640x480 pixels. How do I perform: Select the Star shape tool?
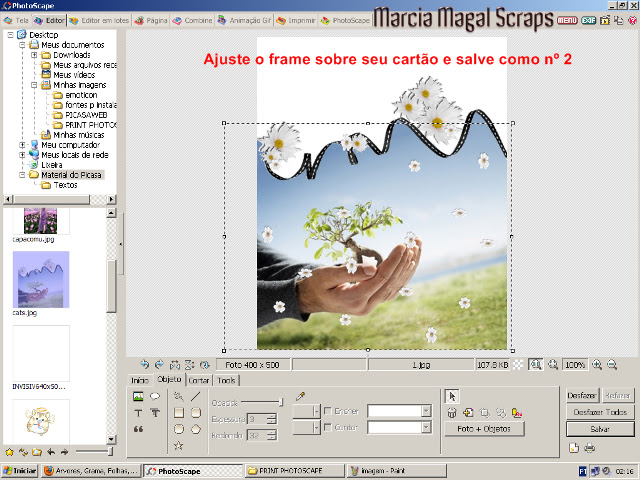178,445
